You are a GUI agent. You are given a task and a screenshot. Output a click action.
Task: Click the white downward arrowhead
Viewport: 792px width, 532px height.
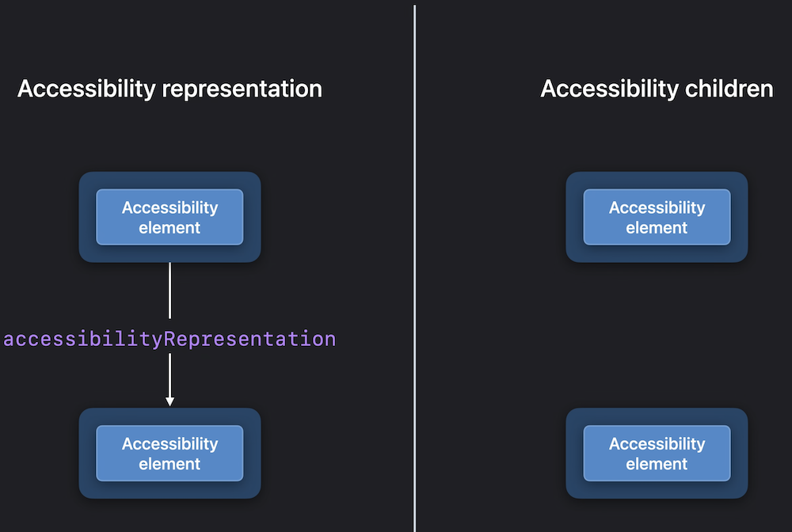coord(169,401)
